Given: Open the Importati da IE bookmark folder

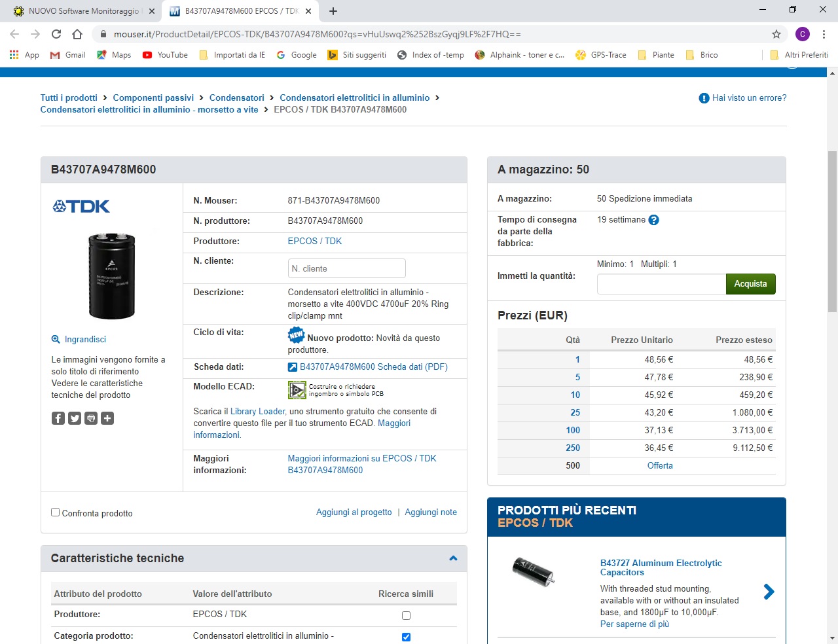Looking at the screenshot, I should pyautogui.click(x=232, y=55).
